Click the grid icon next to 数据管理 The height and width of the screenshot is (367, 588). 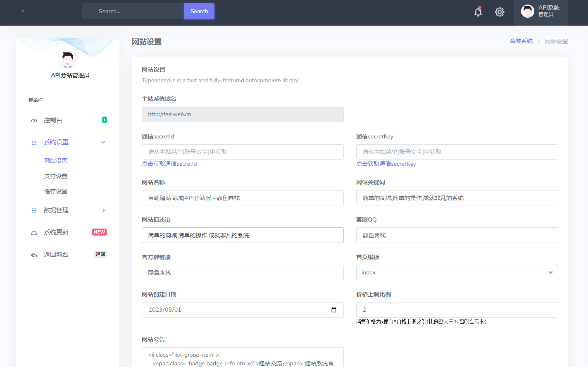(x=34, y=211)
